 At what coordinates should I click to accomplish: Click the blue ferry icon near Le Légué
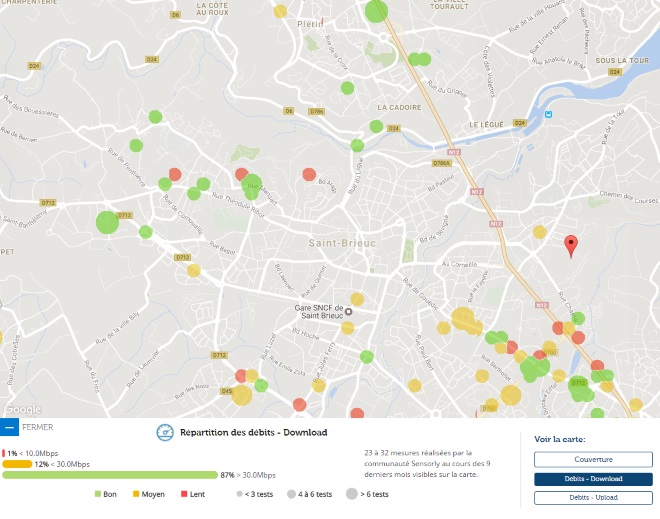pos(548,114)
